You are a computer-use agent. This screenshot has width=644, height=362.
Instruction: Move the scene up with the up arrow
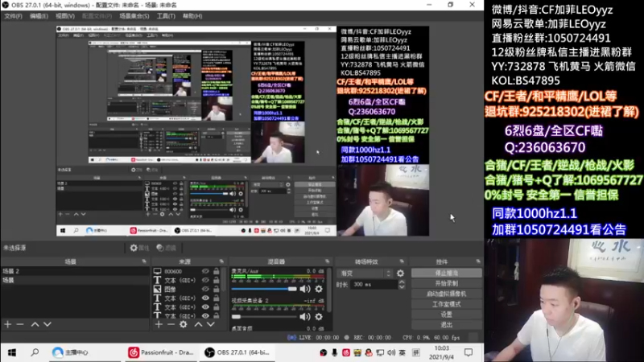(x=35, y=324)
